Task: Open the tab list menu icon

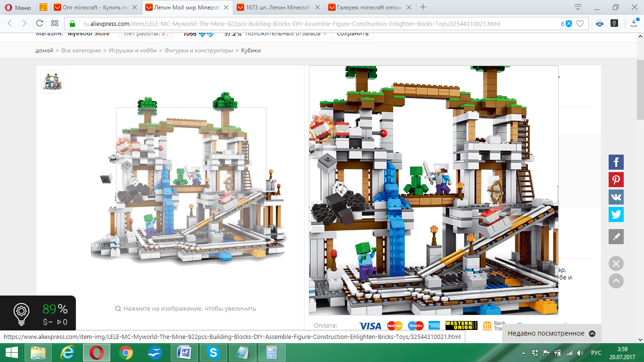Action: click(x=578, y=7)
